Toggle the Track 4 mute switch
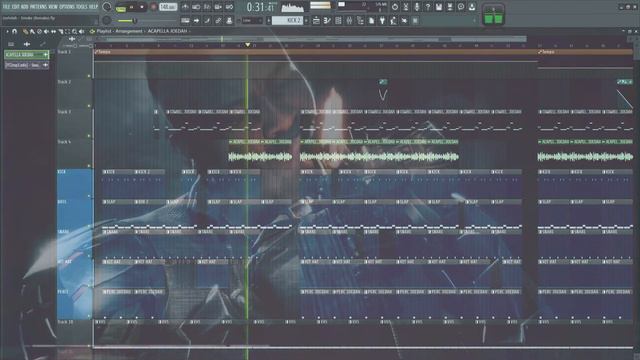 pyautogui.click(x=89, y=166)
